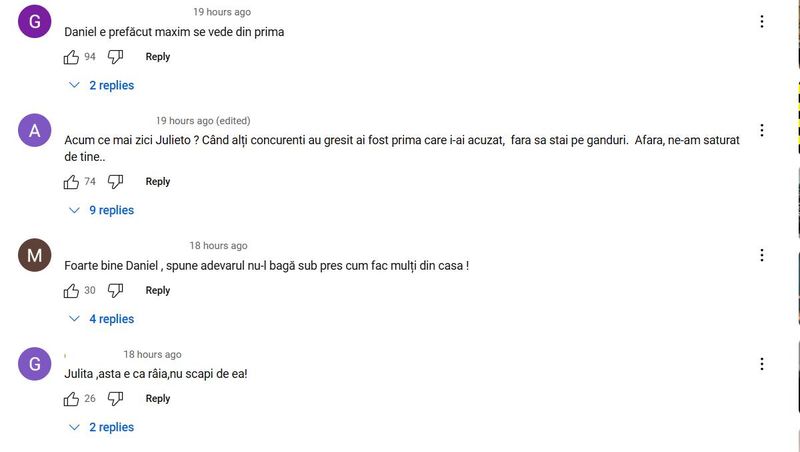Dislike the "Acum ce mai zici Julieto" comment

[x=115, y=182]
